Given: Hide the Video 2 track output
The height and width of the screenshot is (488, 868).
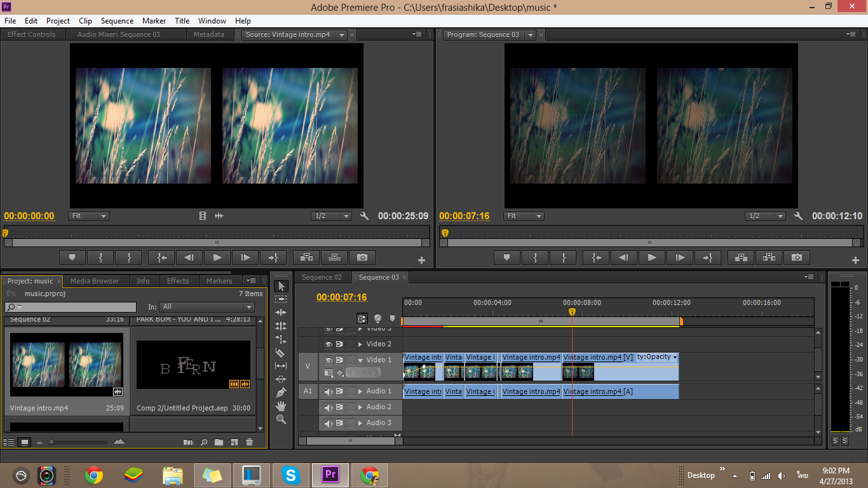Looking at the screenshot, I should point(329,344).
